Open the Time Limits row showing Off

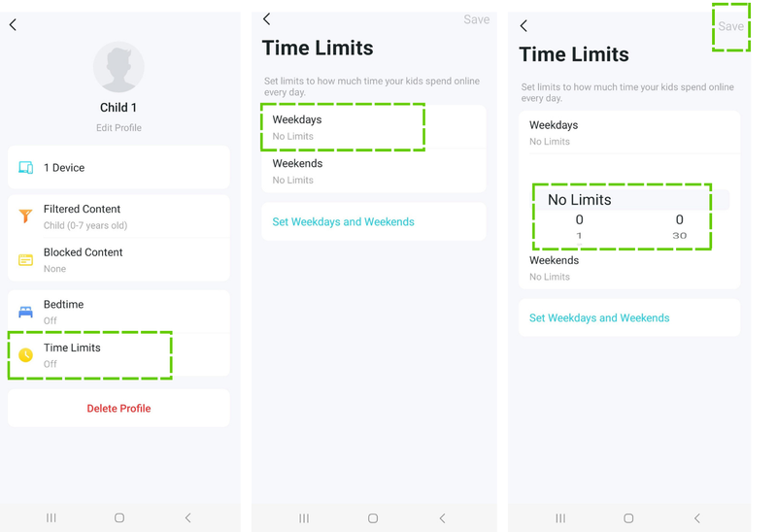click(x=118, y=355)
